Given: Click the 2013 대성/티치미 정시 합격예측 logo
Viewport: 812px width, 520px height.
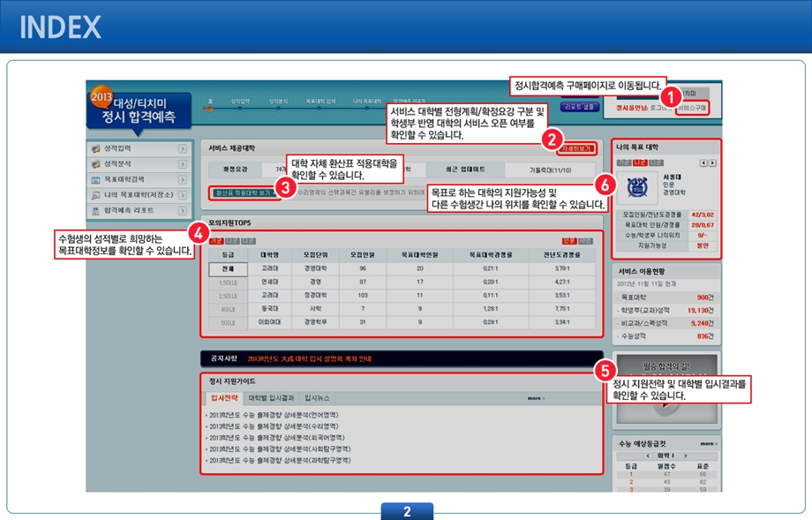Looking at the screenshot, I should tap(139, 109).
